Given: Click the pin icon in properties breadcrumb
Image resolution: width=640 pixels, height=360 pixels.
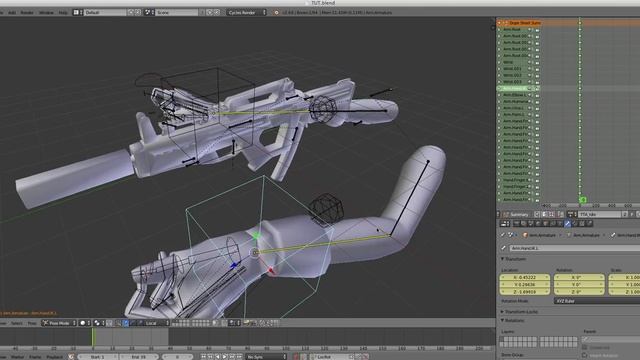Looking at the screenshot, I should [x=503, y=235].
